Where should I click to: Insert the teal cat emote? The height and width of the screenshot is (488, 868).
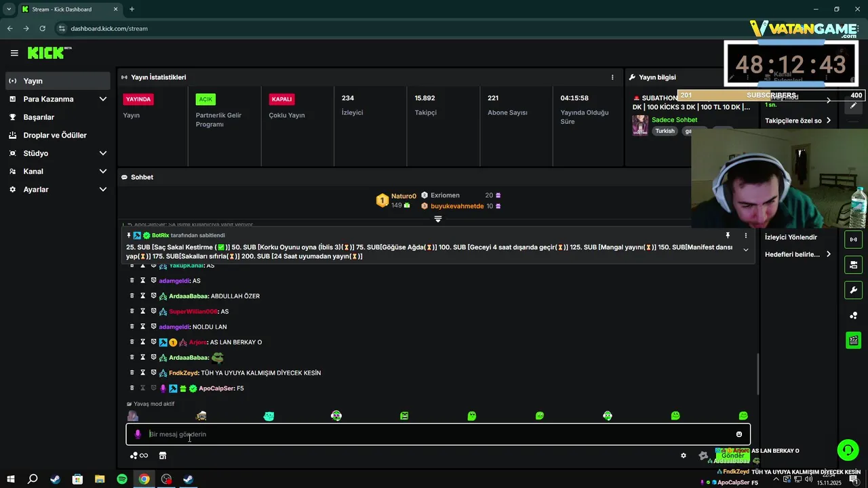pyautogui.click(x=269, y=415)
